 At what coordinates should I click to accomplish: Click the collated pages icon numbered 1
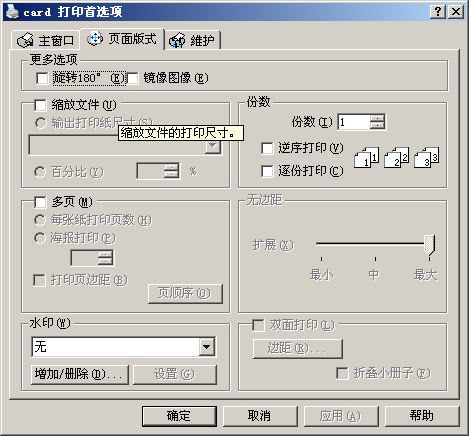tap(366, 157)
